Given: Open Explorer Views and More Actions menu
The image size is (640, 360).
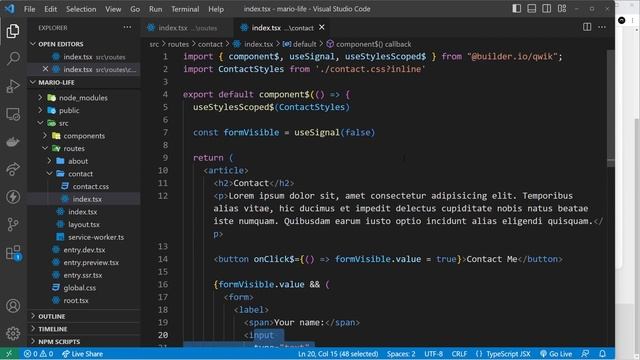Looking at the screenshot, I should [127, 27].
